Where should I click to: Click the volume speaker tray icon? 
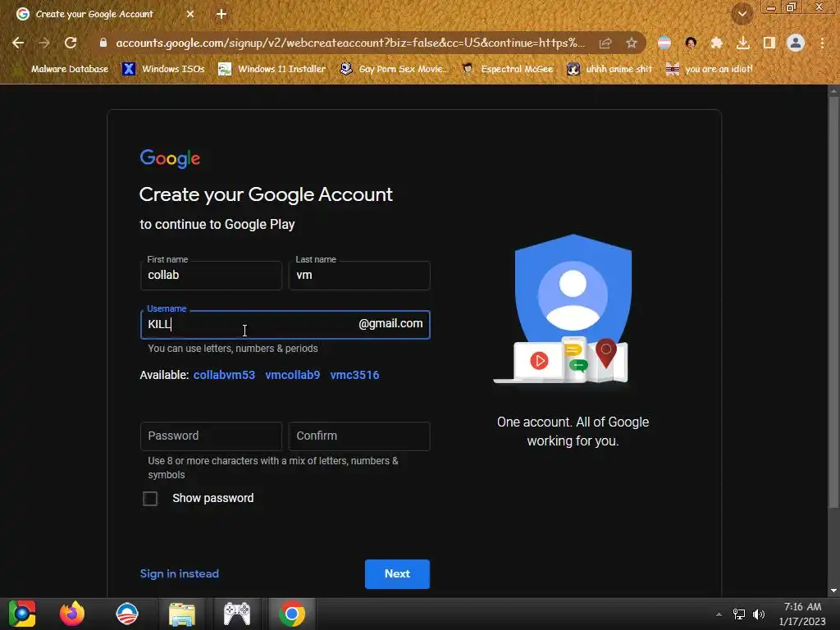point(759,614)
